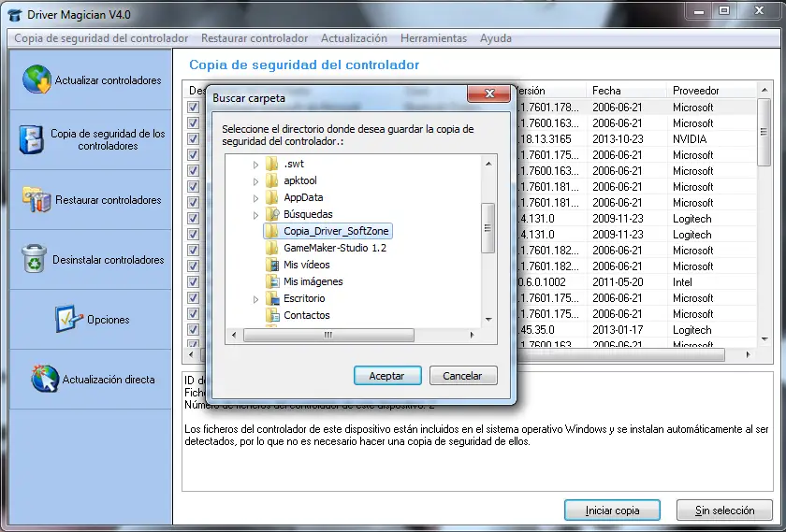Uncheck checkbox of second Logitech 4.131.0 row

pos(193,235)
